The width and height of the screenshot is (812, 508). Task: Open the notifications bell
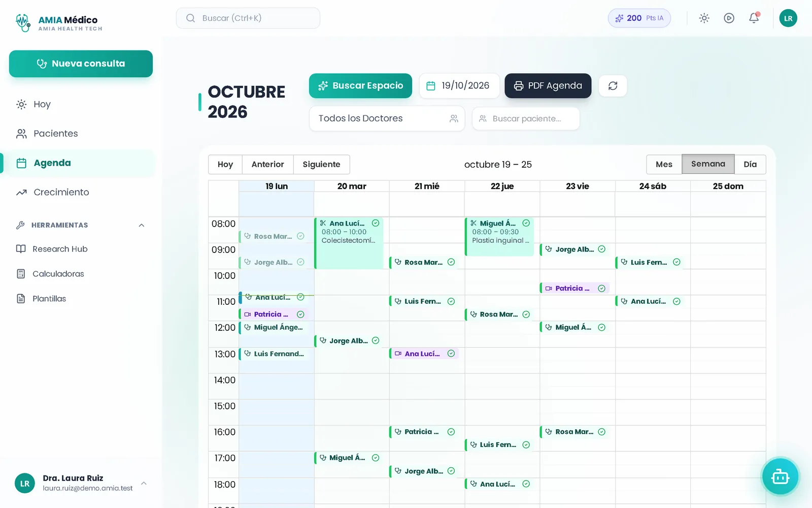[x=754, y=18]
